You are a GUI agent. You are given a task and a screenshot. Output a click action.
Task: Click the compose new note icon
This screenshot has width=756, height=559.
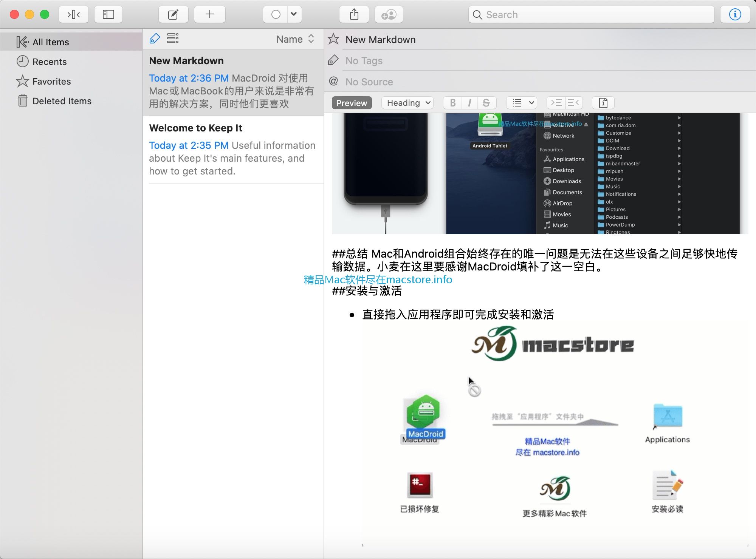click(x=173, y=14)
